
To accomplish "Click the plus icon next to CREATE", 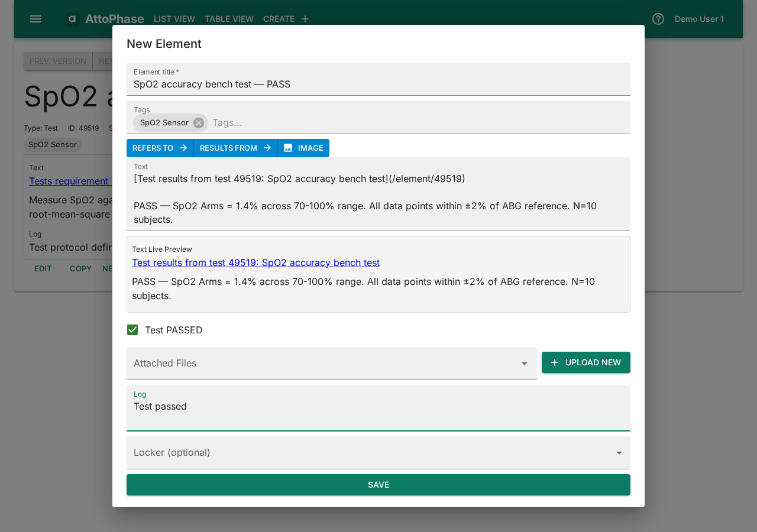I will pyautogui.click(x=305, y=18).
